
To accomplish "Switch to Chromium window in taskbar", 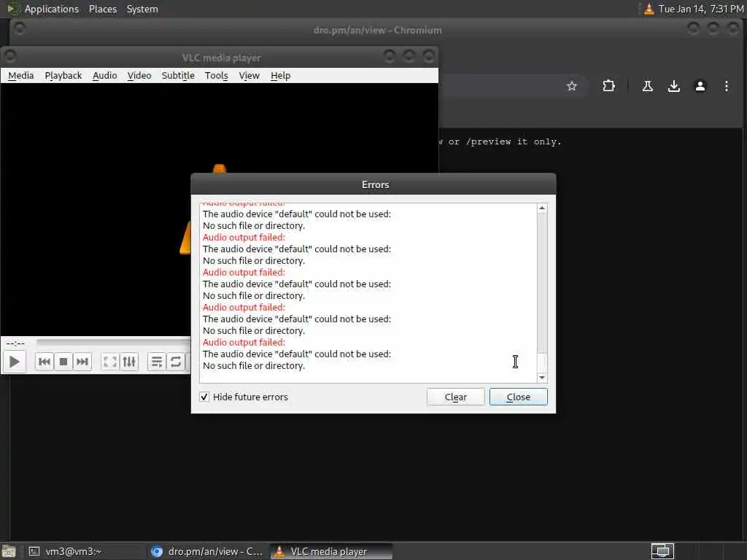I will point(208,551).
